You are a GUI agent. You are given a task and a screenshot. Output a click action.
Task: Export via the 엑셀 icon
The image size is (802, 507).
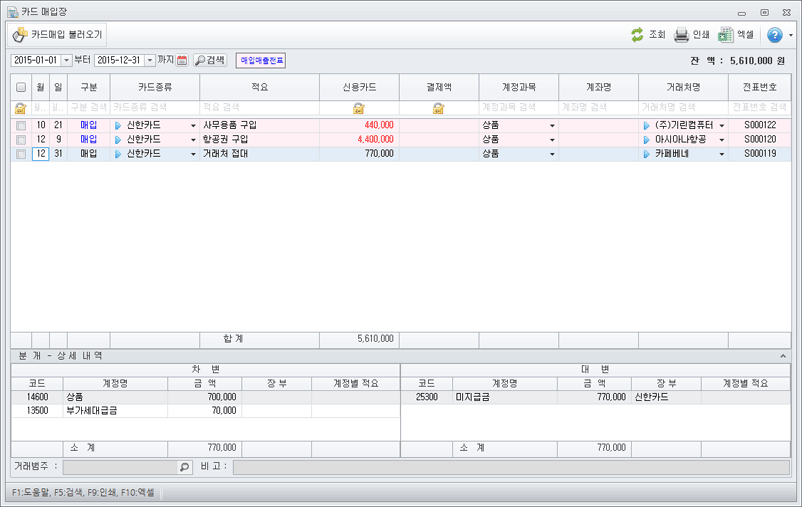[x=726, y=35]
